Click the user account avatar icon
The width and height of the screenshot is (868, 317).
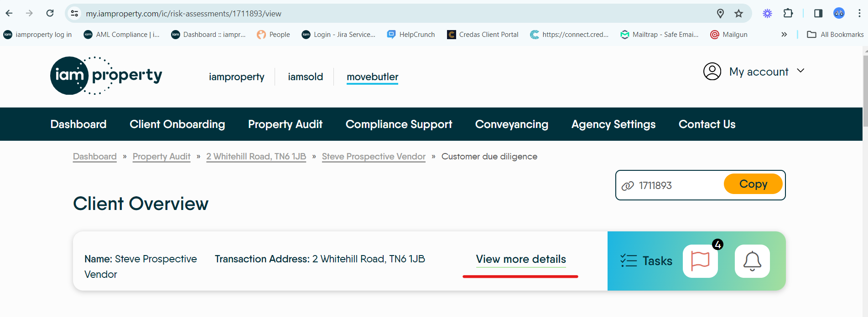click(x=712, y=72)
